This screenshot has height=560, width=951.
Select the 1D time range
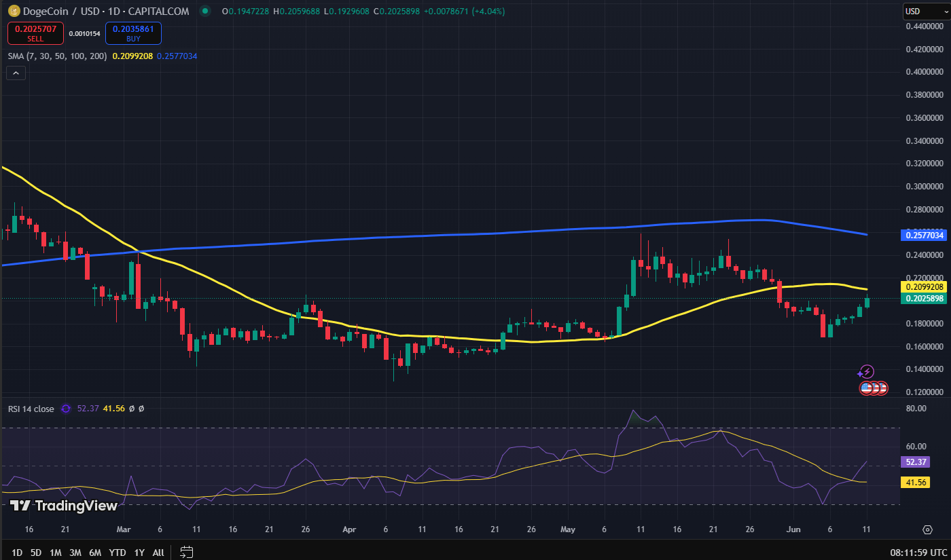click(x=18, y=553)
